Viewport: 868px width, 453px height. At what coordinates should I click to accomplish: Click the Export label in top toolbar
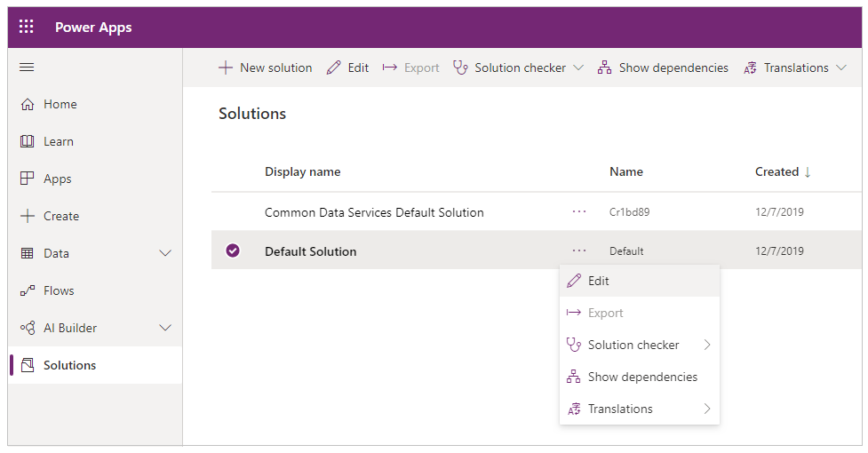tap(422, 68)
